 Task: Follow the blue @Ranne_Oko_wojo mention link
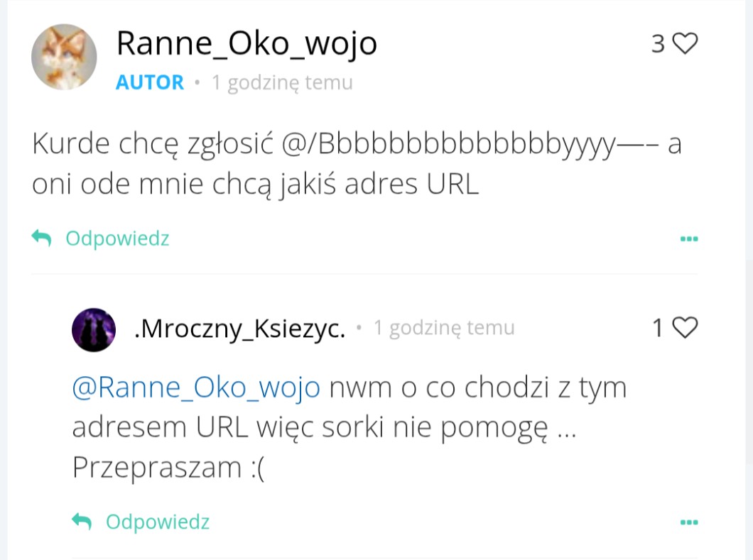coord(196,389)
